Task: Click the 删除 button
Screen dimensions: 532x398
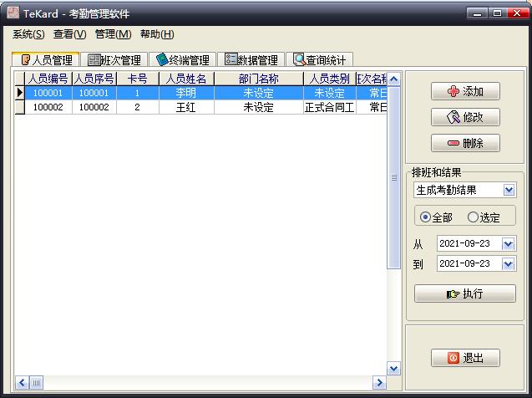Action: tap(465, 143)
